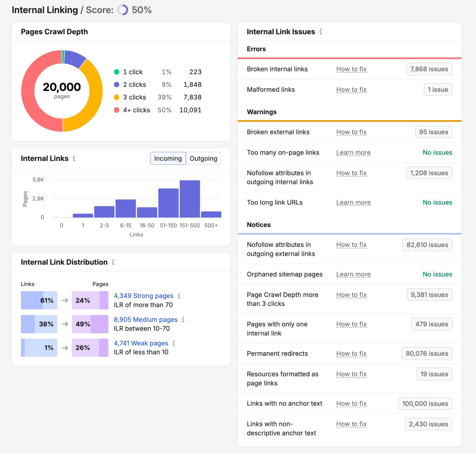The width and height of the screenshot is (476, 453).
Task: Show info for Weak pages
Action: (174, 343)
